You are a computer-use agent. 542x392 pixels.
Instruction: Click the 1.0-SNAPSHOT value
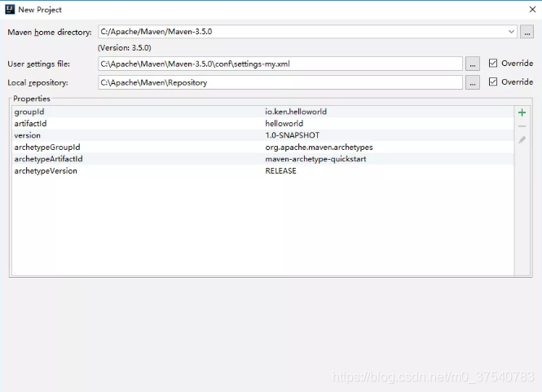292,135
